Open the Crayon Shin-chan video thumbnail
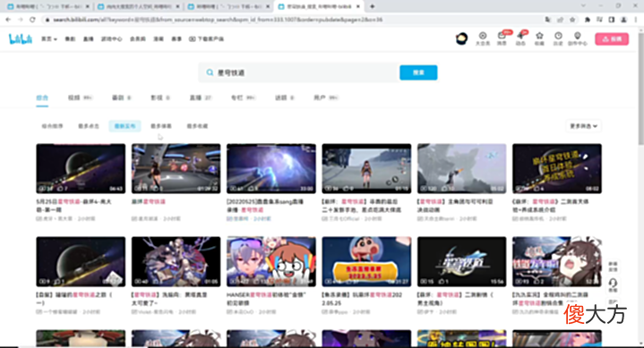This screenshot has width=644, height=348. click(x=366, y=261)
